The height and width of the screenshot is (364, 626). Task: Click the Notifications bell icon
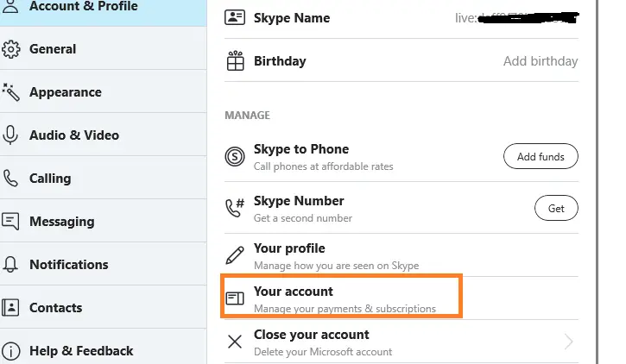coord(10,264)
